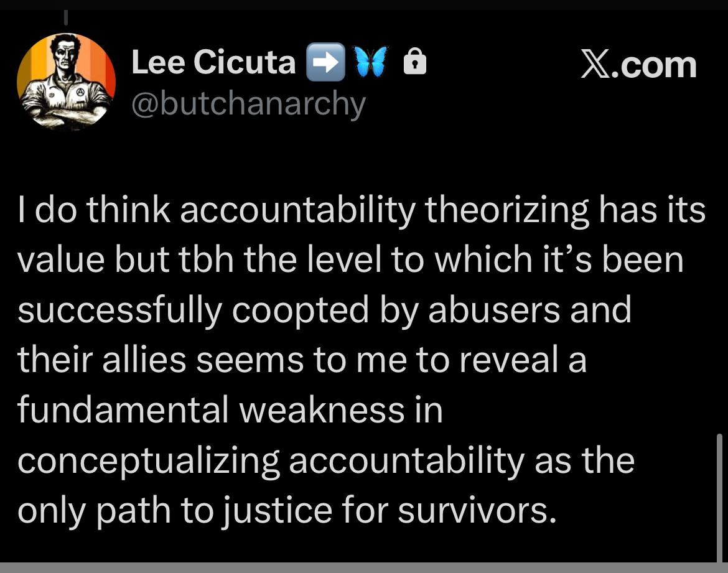
Task: Click the vertical scrollbar on right edge
Action: click(720, 498)
